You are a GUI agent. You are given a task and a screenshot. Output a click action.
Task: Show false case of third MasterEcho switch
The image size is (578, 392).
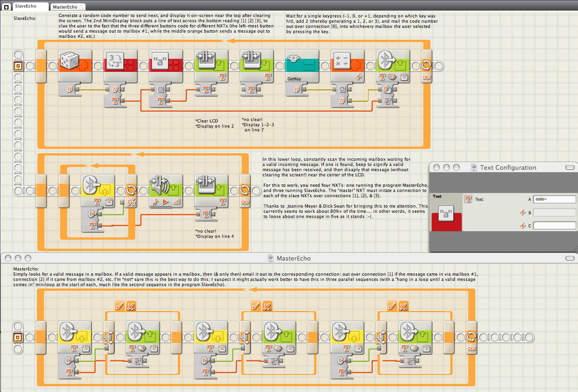(x=403, y=306)
